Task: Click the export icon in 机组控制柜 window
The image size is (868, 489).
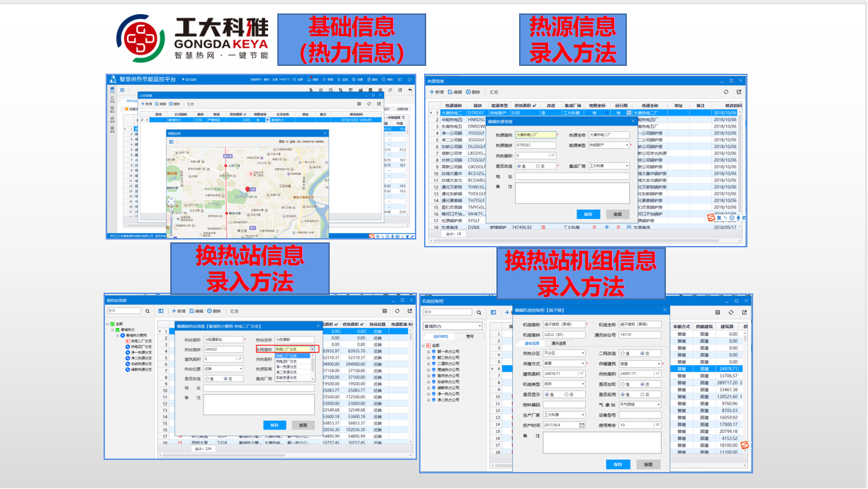Action: tap(745, 313)
